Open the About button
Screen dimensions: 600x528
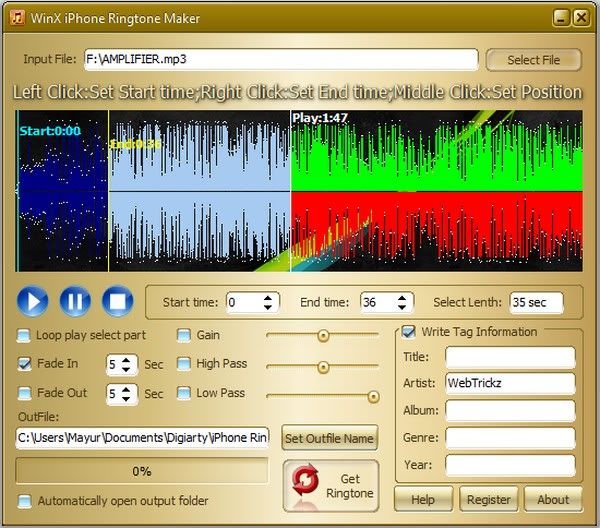coord(553,499)
